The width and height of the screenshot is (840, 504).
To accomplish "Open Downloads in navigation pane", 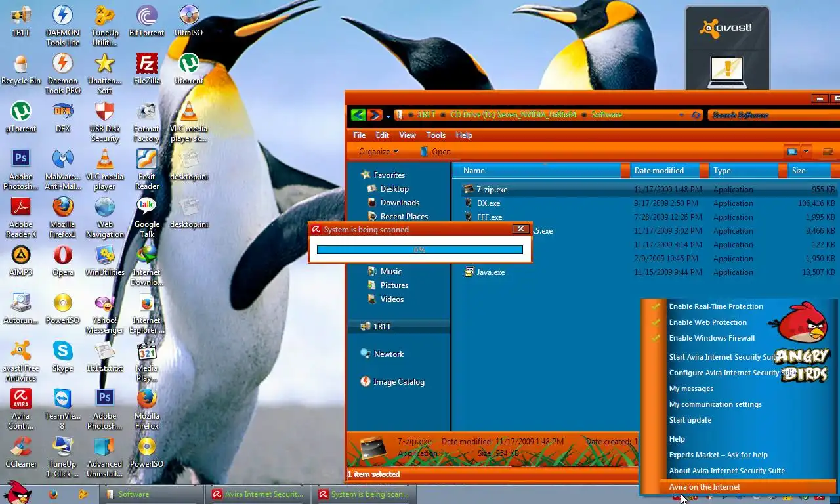I will coord(393,203).
